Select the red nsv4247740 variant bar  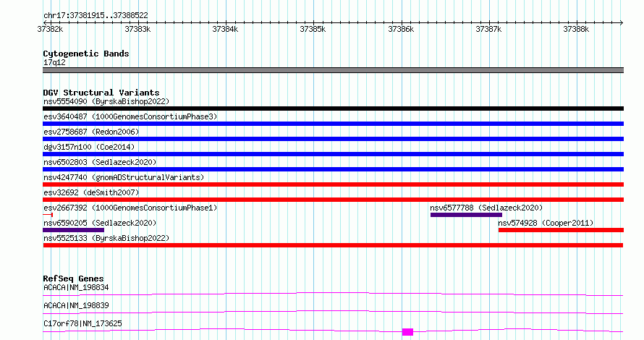333,184
